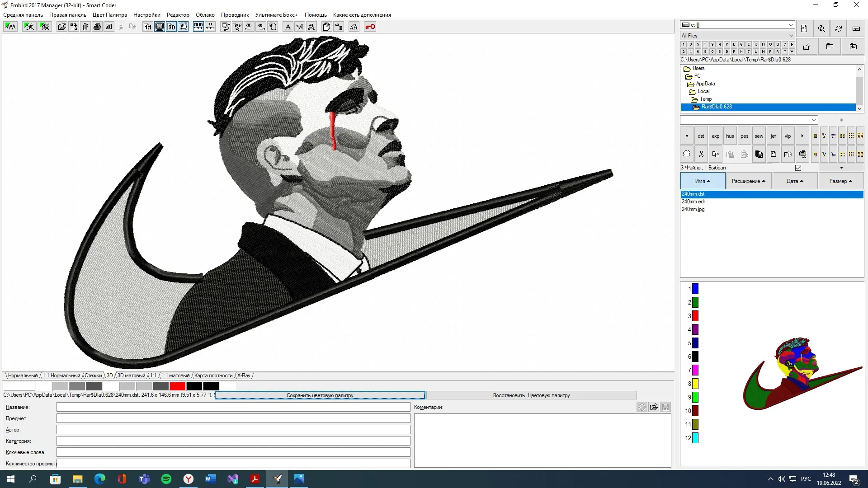868x488 pixels.
Task: Click Восстановить Цветовую палитру button
Action: pyautogui.click(x=531, y=395)
